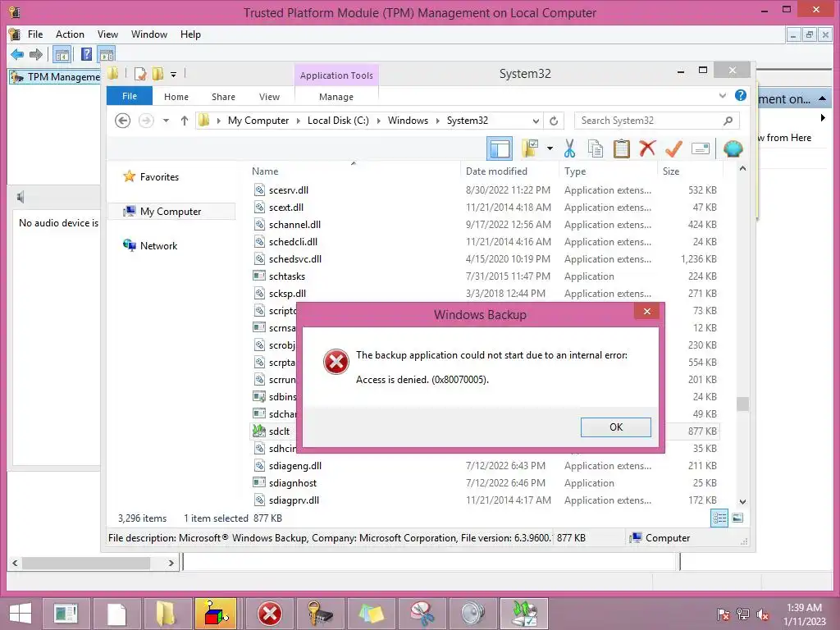Click the Forward arrow in TPM Management toolbar
Viewport: 840px width, 630px height.
pyautogui.click(x=36, y=54)
